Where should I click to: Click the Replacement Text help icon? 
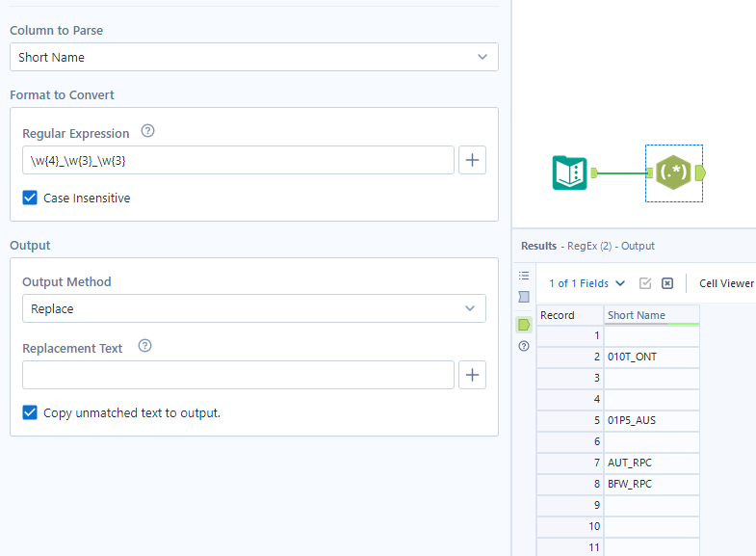tap(144, 346)
